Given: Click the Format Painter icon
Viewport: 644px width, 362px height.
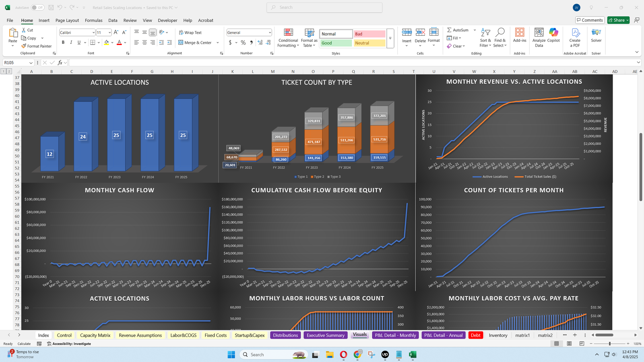Looking at the screenshot, I should point(24,46).
